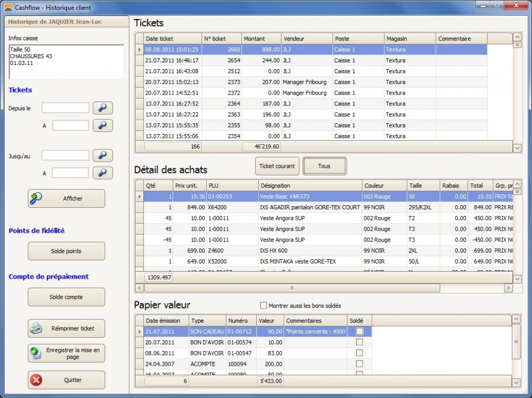Click the magnifier icon next to the last 'A' time field
Viewport: 532px width, 398px height.
pyautogui.click(x=102, y=173)
